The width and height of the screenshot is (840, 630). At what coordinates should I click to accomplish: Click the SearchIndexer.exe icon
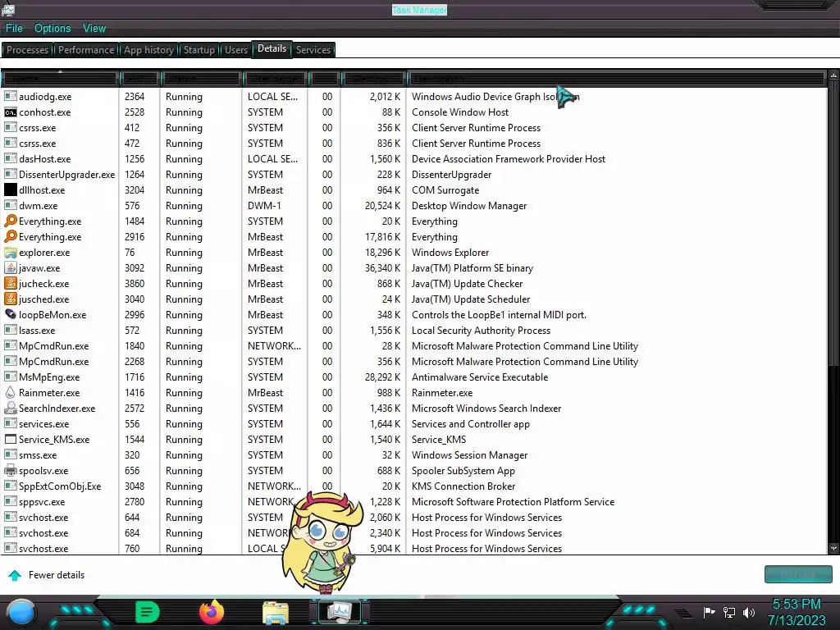10,408
